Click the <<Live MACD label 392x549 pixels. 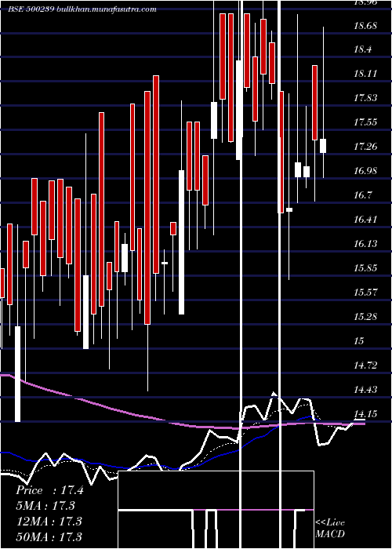click(330, 529)
